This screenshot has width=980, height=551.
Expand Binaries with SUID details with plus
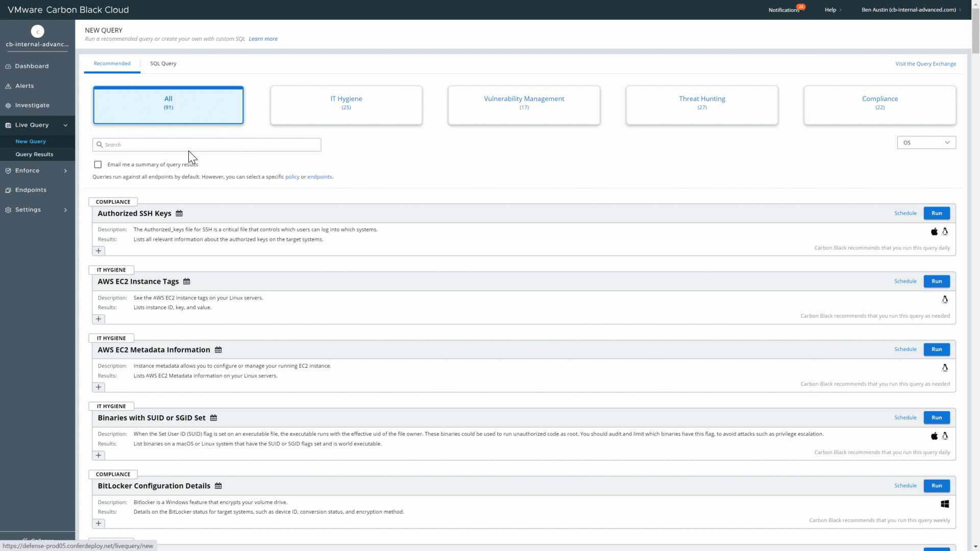(99, 456)
